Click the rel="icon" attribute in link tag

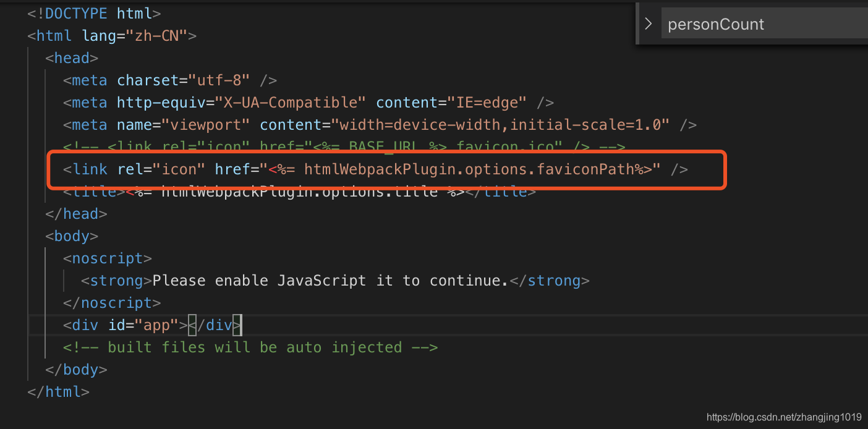coord(161,169)
